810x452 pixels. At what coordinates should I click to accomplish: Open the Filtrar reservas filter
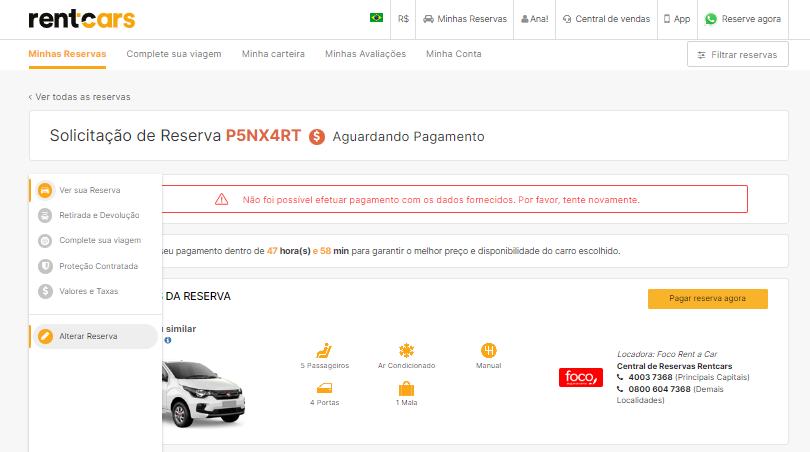point(737,54)
